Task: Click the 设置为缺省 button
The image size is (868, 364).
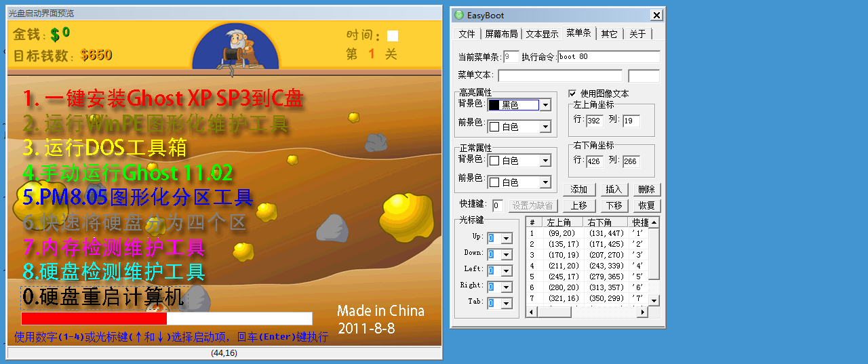Action: coord(532,205)
